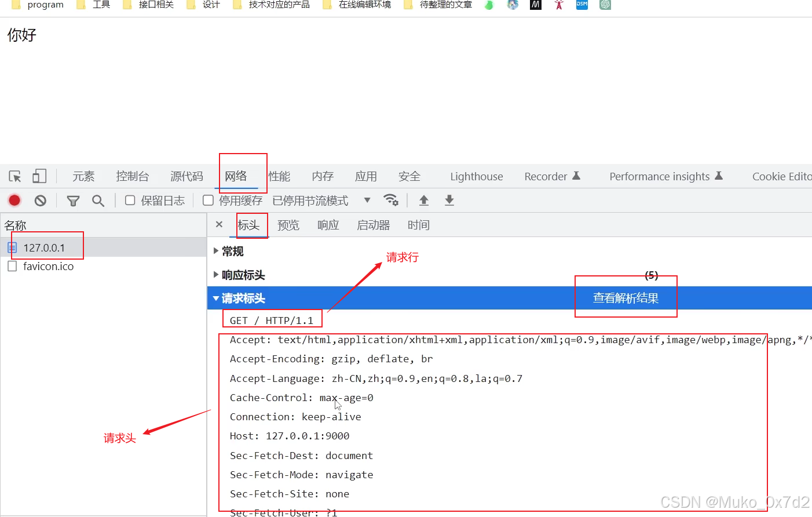Image resolution: width=812 pixels, height=517 pixels.
Task: Switch to the 内存 panel tab
Action: [x=323, y=176]
